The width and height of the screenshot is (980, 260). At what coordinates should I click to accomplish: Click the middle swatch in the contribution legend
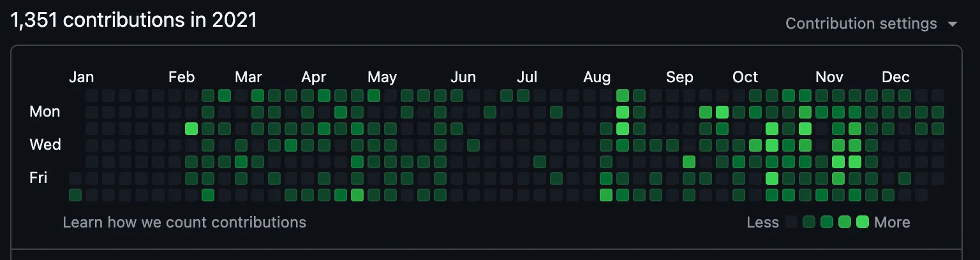click(828, 222)
